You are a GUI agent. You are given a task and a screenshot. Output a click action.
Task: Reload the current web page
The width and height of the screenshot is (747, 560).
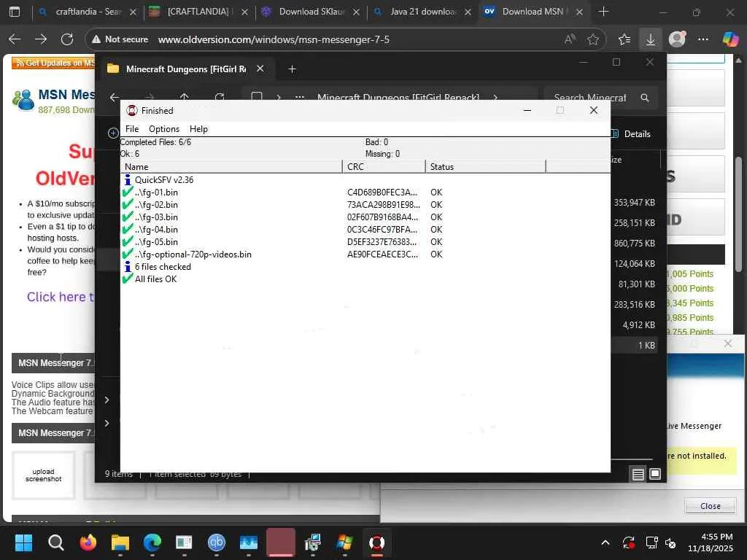pos(67,39)
